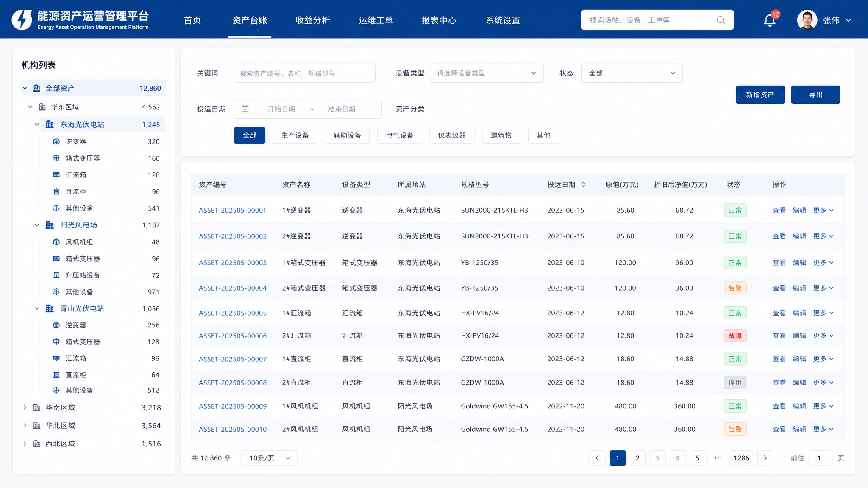Click the 新增资产 button
The image size is (868, 488).
(x=760, y=95)
